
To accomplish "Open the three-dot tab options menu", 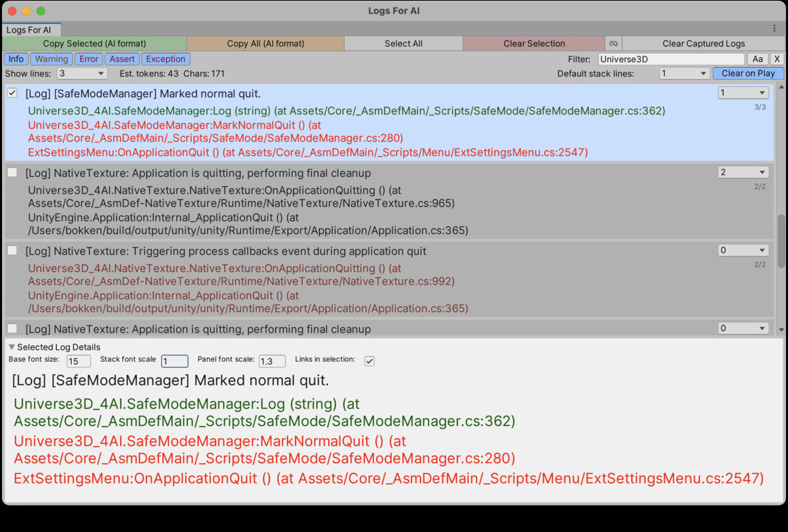I will [x=775, y=29].
